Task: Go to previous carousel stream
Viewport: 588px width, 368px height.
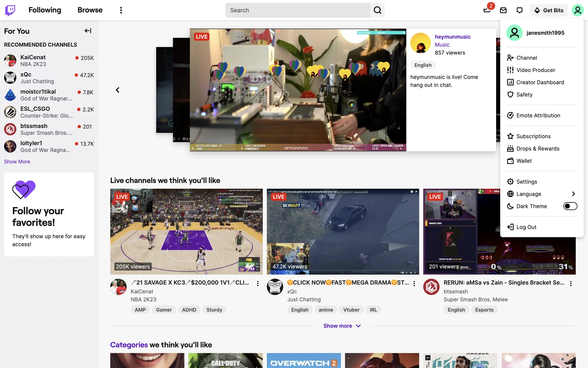Action: [118, 90]
